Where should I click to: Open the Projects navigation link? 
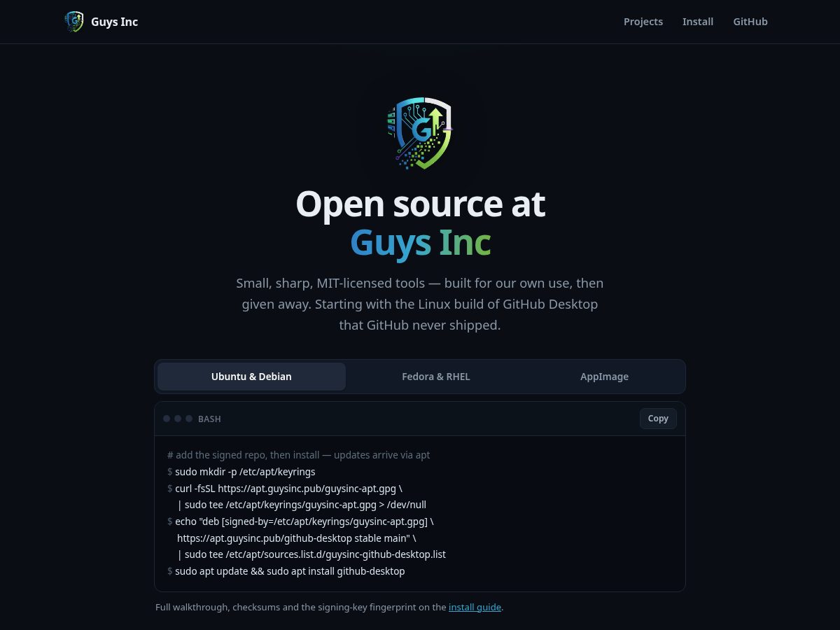point(643,22)
